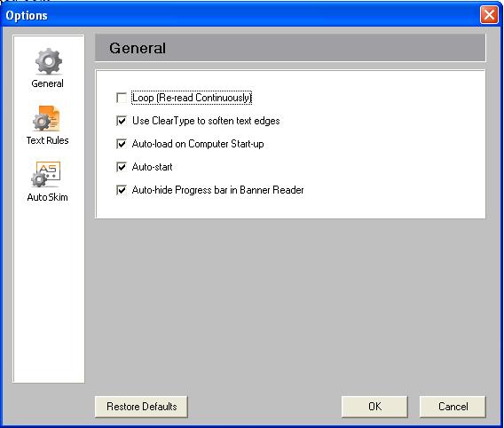This screenshot has width=504, height=428.
Task: Disable Auto-load on Computer Start-up checkbox
Action: (122, 144)
